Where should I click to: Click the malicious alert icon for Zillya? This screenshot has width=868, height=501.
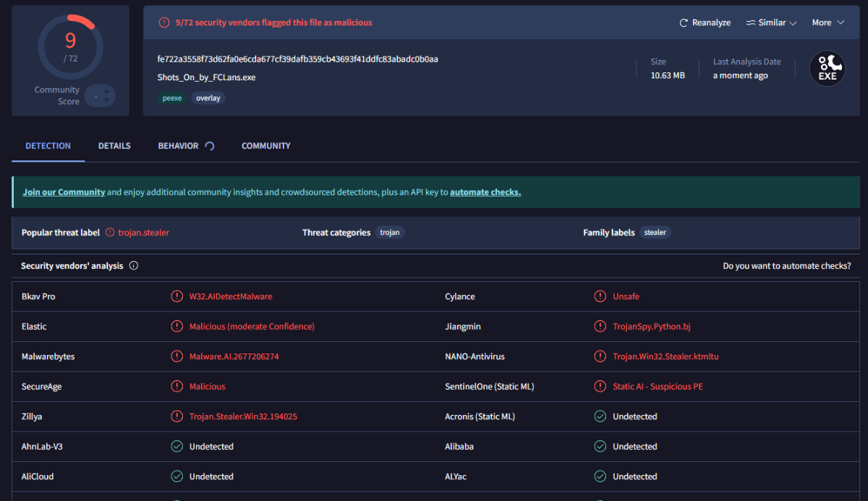pos(176,416)
